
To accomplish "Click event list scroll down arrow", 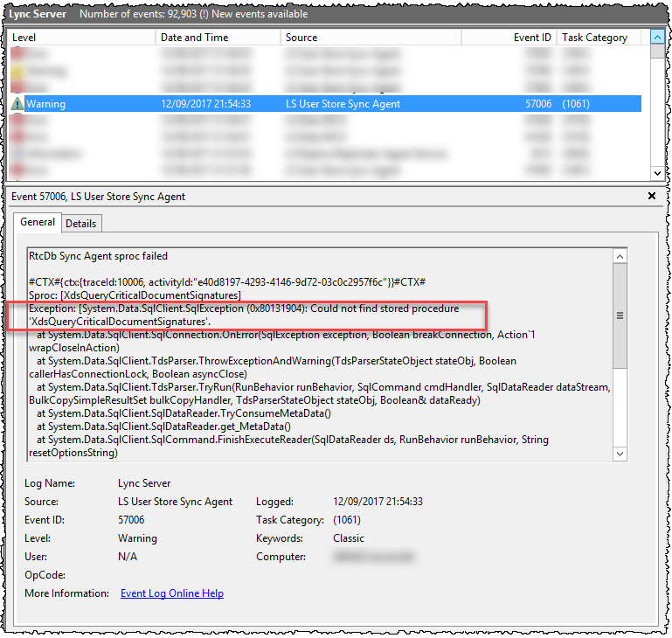I will (657, 173).
